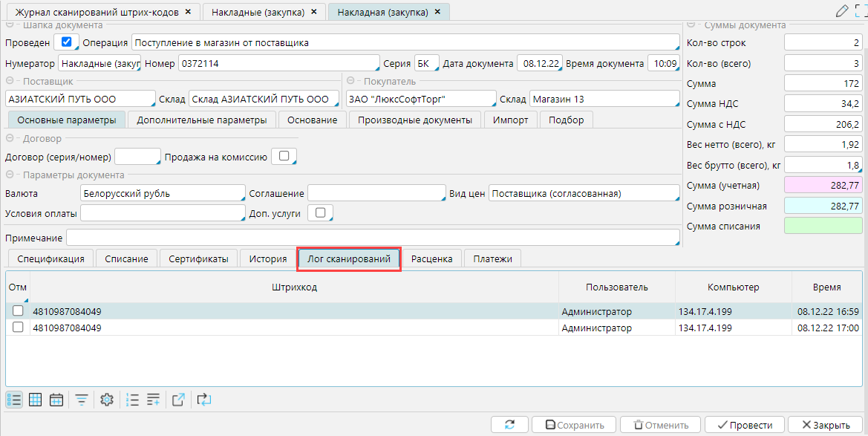
Task: Check the first barcode row checkbox
Action: coord(18,311)
